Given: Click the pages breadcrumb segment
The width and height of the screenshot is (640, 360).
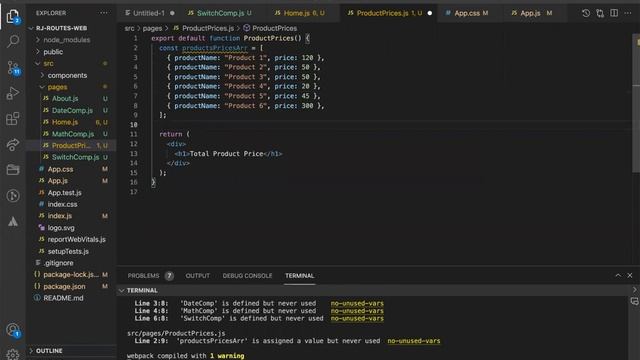Looking at the screenshot, I should click(x=152, y=28).
